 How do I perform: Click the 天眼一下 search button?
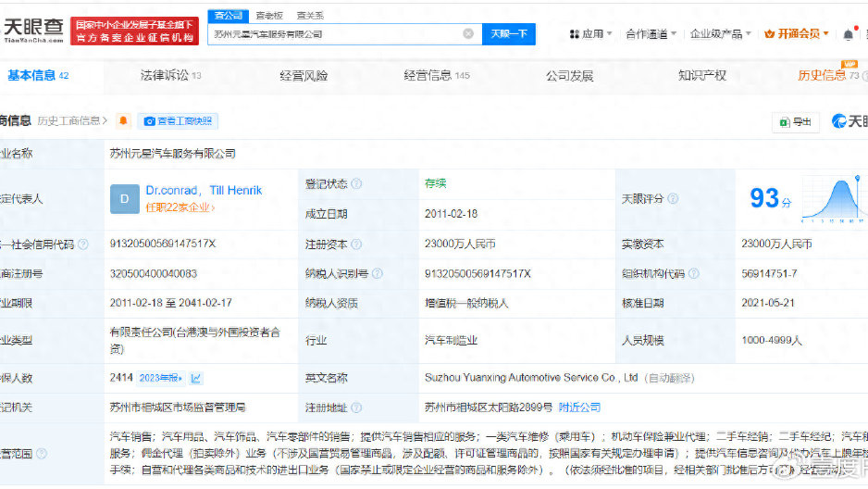tap(509, 33)
